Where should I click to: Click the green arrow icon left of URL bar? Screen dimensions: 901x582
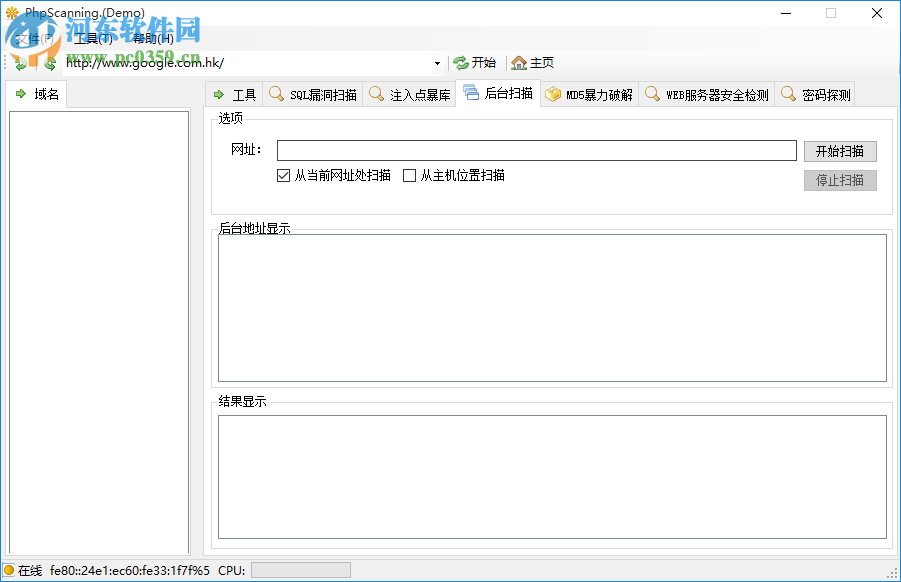[20, 62]
